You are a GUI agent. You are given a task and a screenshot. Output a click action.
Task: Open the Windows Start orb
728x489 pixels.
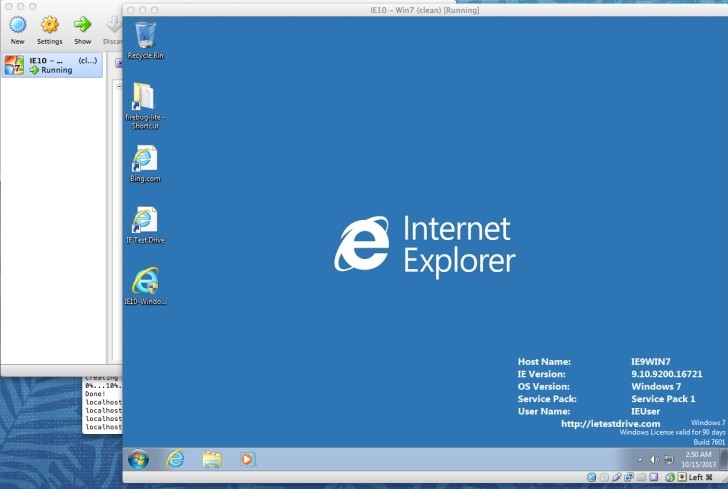(138, 459)
